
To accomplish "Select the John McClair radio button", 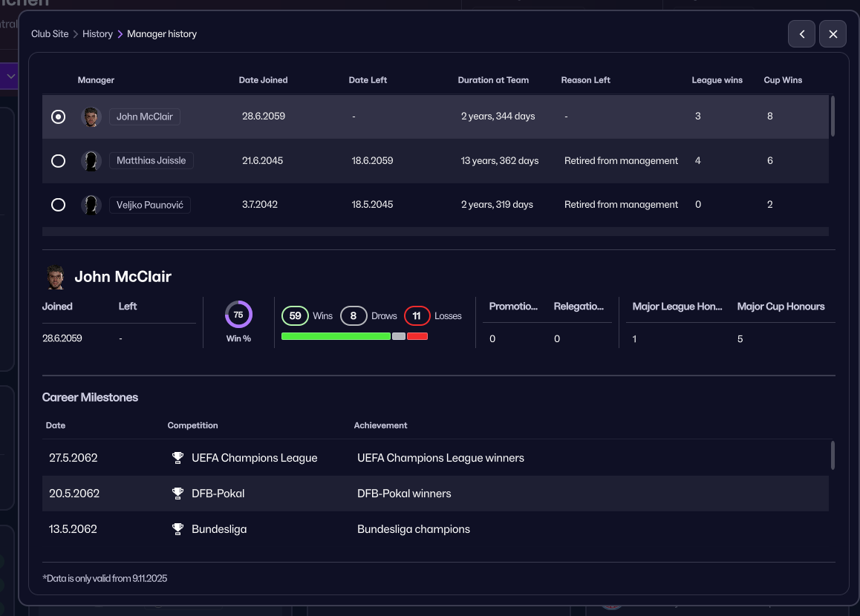I will coord(58,117).
